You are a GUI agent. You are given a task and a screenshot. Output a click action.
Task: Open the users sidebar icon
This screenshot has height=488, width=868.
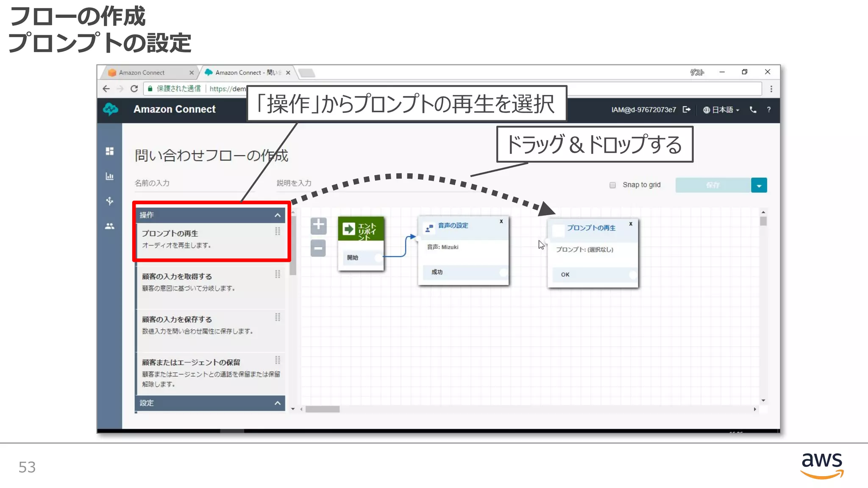coord(110,226)
